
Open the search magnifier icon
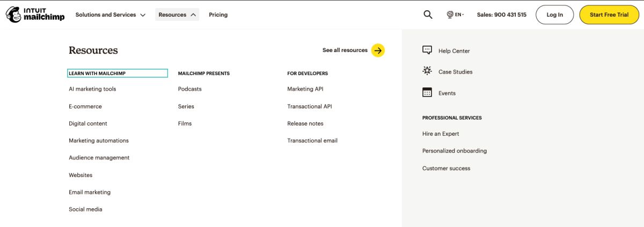tap(428, 15)
